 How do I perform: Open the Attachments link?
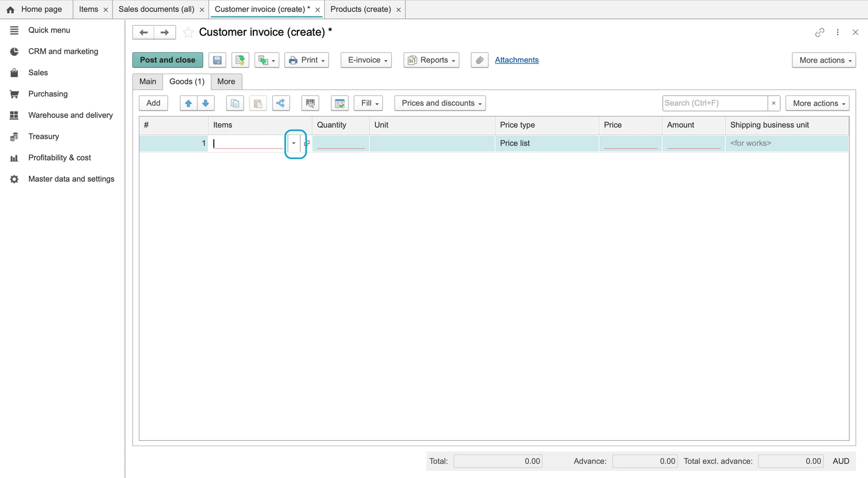(x=517, y=60)
